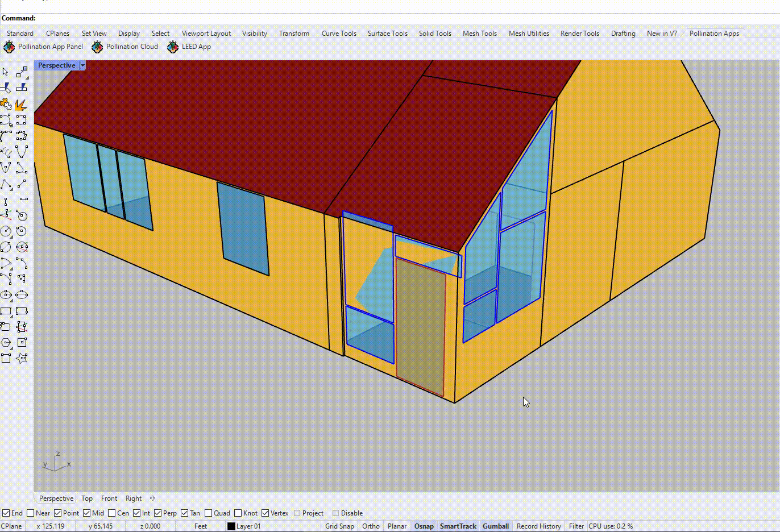Switch to the Mesh Tools toolbar tab

tap(479, 34)
